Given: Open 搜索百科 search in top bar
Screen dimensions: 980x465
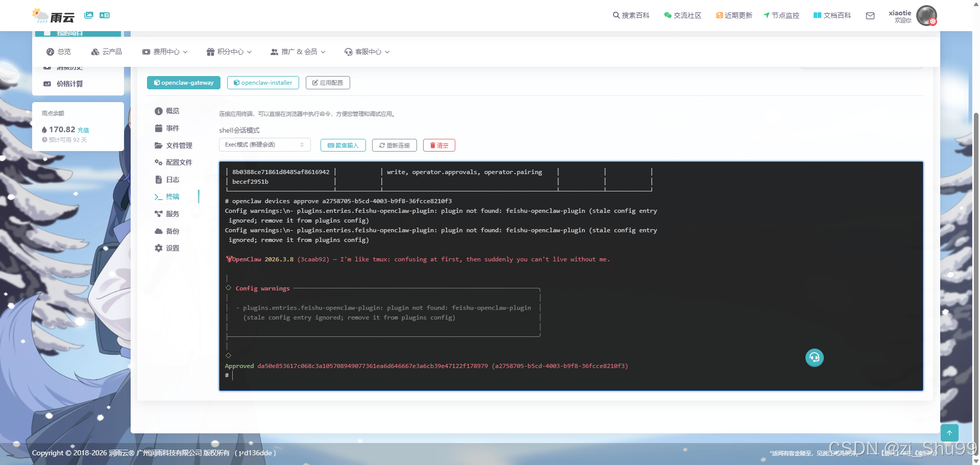Looking at the screenshot, I should [631, 15].
